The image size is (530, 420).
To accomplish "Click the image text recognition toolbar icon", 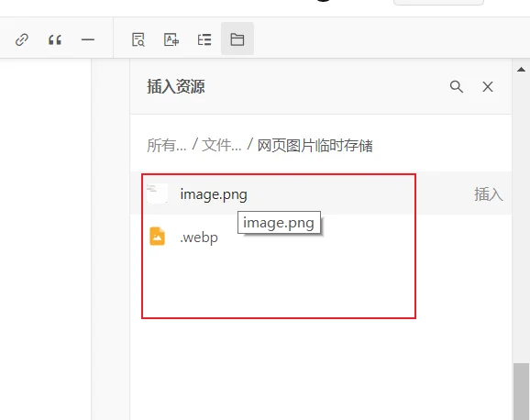I will pyautogui.click(x=171, y=39).
